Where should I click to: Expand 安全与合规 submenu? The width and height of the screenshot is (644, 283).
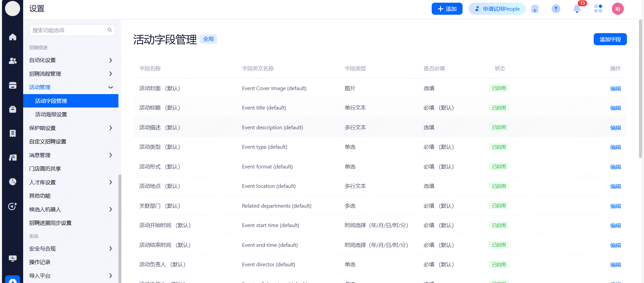coord(70,249)
